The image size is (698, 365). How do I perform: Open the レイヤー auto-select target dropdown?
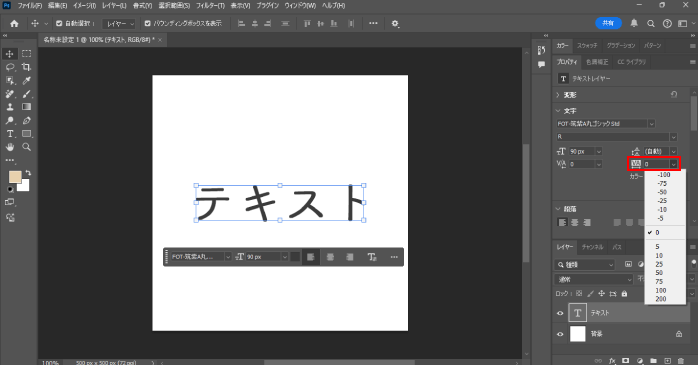coord(119,24)
